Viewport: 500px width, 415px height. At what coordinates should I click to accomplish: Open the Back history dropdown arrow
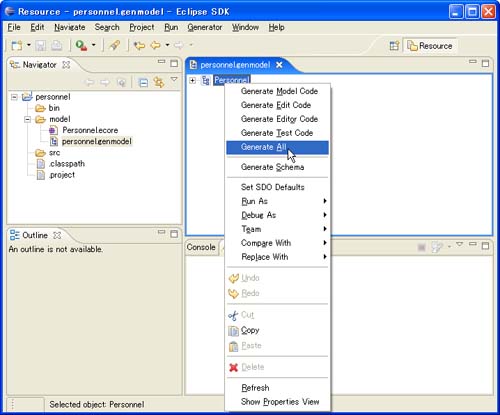coord(167,45)
